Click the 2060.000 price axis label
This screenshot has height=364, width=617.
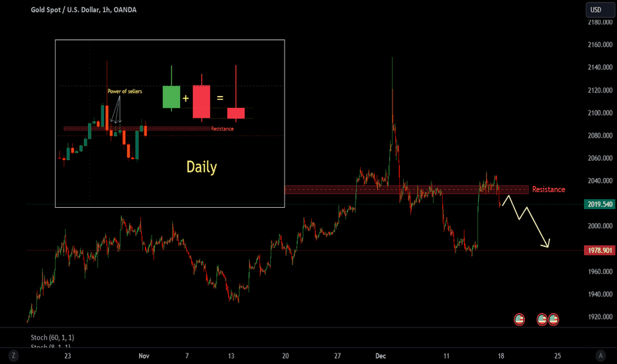pyautogui.click(x=600, y=158)
